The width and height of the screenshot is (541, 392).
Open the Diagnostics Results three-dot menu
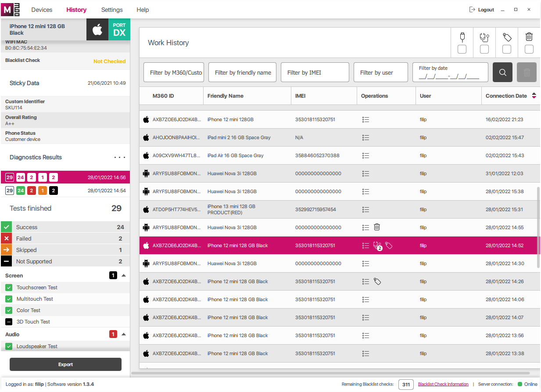tap(120, 157)
